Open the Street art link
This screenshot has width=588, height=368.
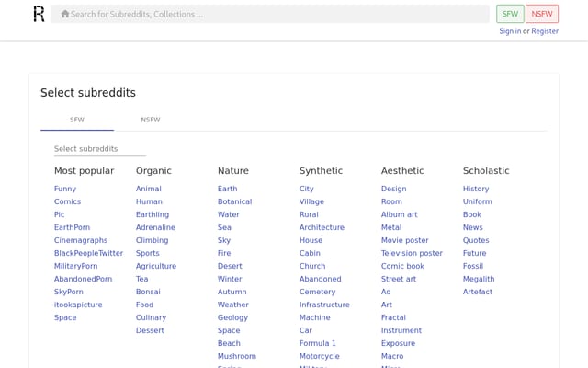point(399,279)
